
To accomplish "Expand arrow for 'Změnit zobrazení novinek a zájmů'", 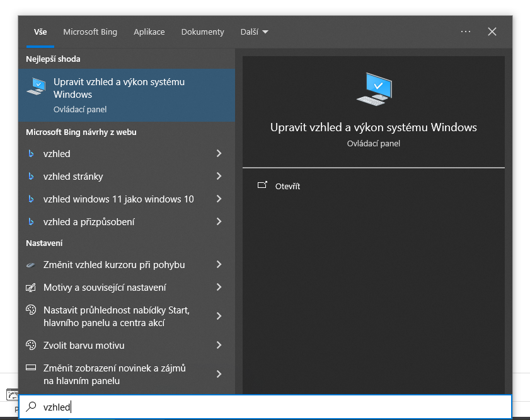I will coord(219,375).
